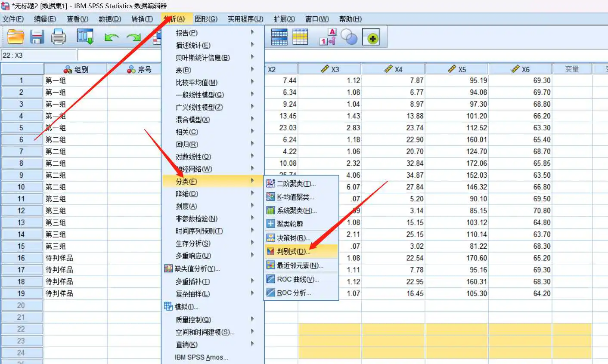Viewport: 608px width, 364px height.
Task: Click the open data file folder icon
Action: coord(16,37)
